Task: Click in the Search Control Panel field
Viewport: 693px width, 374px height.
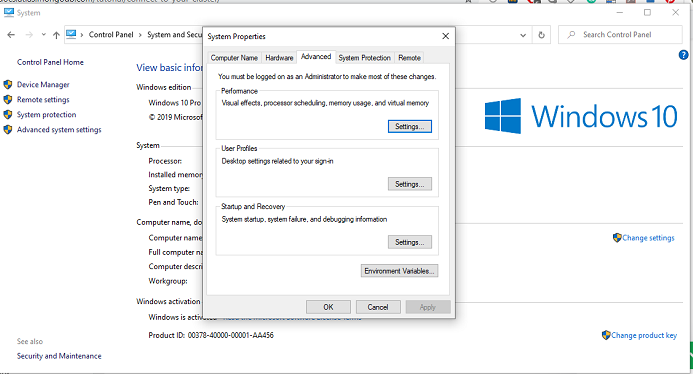Action: pos(620,34)
